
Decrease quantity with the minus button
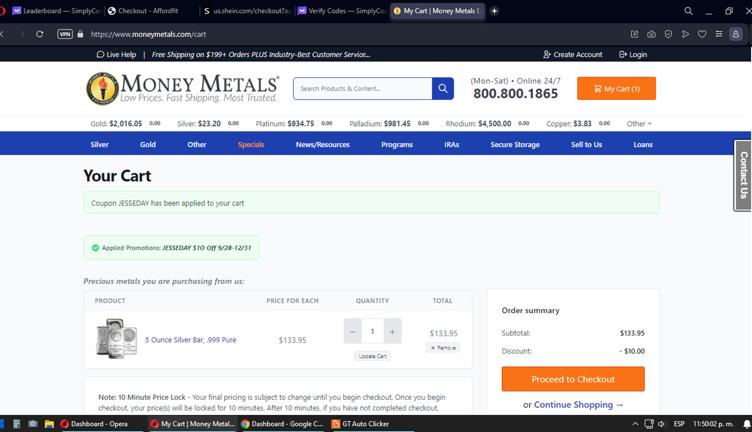click(x=352, y=331)
